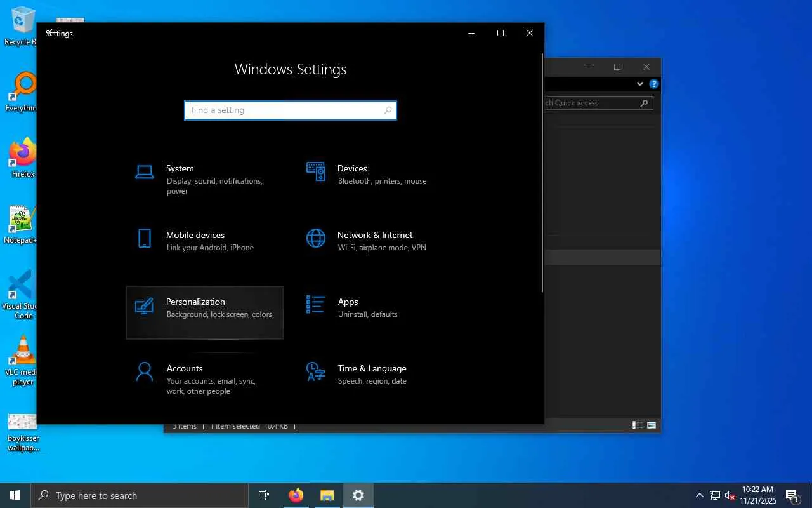The height and width of the screenshot is (508, 812).
Task: Open the Apps list icon
Action: [x=316, y=305]
